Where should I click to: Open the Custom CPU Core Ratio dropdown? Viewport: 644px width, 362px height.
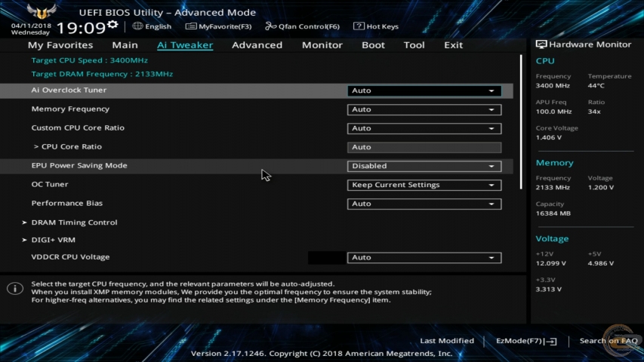[424, 128]
